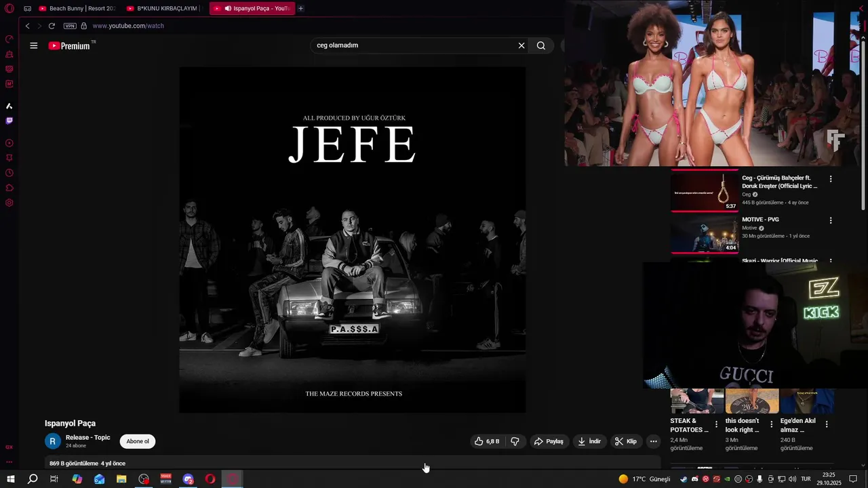Open the Windows Start menu
Screen dimensions: 868x488
coord(11,479)
